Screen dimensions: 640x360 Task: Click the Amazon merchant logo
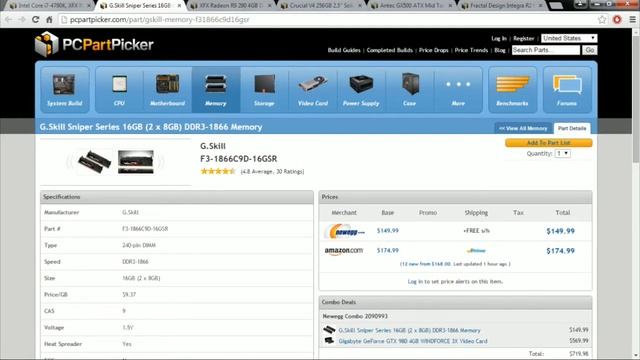(344, 251)
